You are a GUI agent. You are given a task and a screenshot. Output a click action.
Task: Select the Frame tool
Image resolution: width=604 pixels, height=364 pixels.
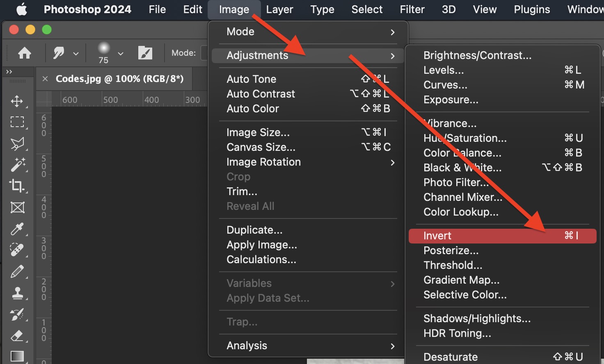click(17, 207)
